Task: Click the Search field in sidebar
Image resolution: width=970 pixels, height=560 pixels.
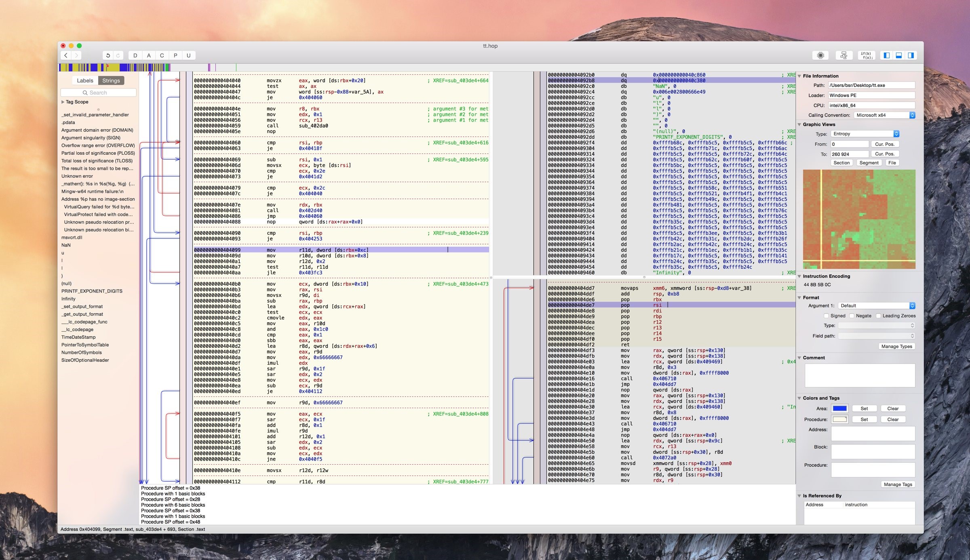Action: (x=98, y=93)
